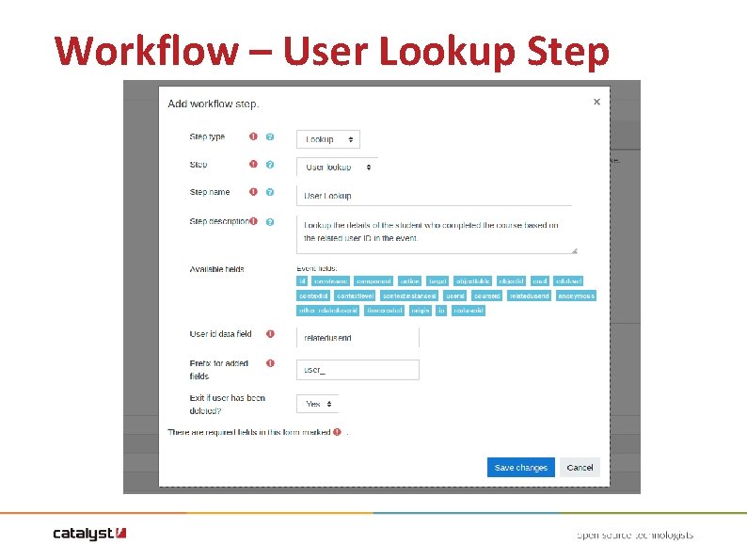The image size is (747, 560).
Task: Click required marker icon in form footer note
Action: (x=338, y=432)
